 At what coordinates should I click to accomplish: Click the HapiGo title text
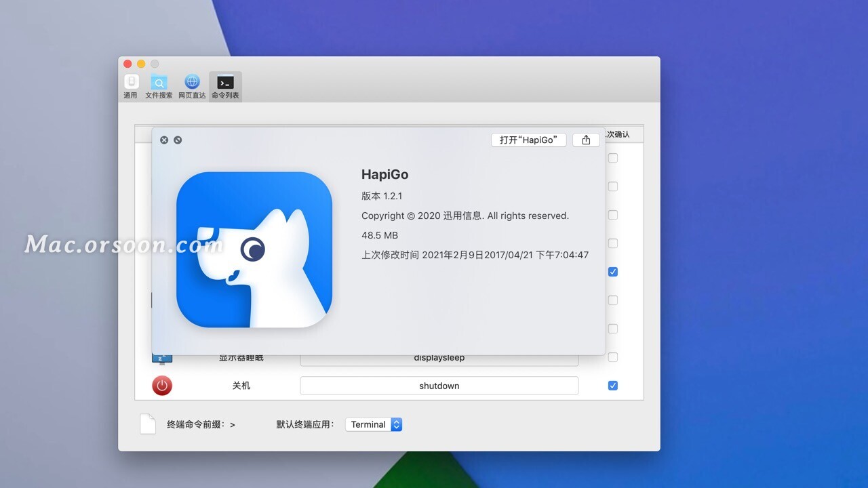pos(385,174)
